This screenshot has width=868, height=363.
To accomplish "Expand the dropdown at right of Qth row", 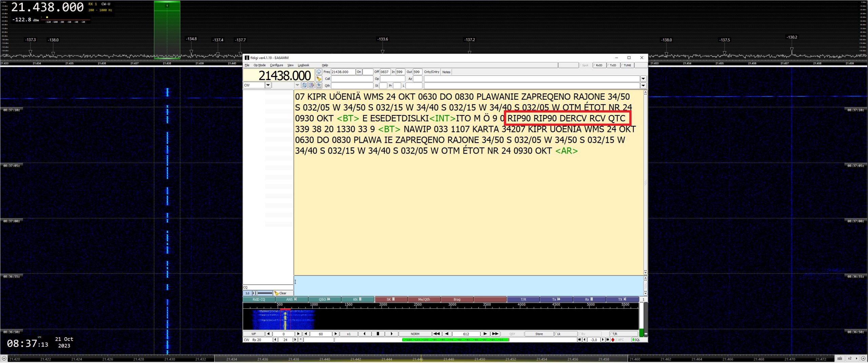I will [643, 85].
